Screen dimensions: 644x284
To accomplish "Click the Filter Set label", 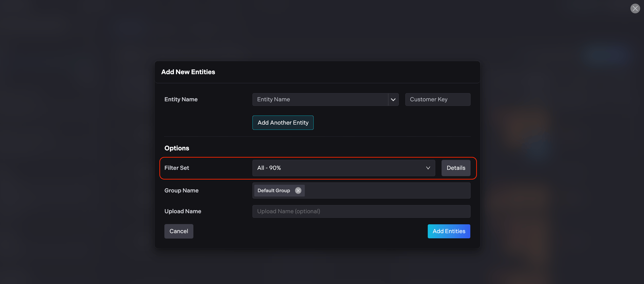I will point(176,168).
